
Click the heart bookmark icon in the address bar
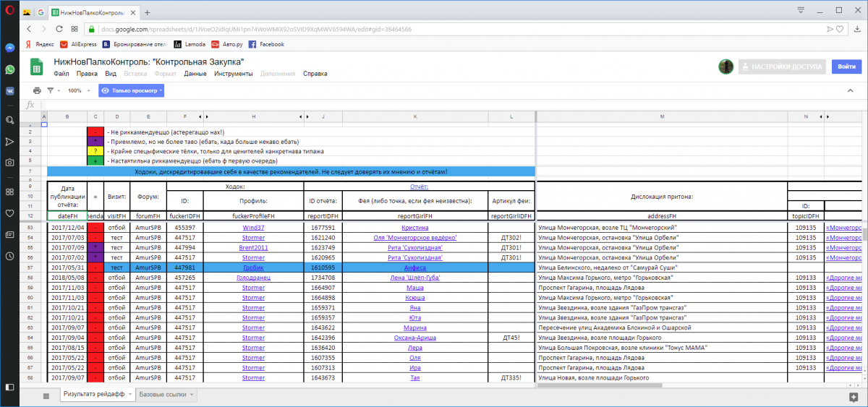[x=839, y=30]
